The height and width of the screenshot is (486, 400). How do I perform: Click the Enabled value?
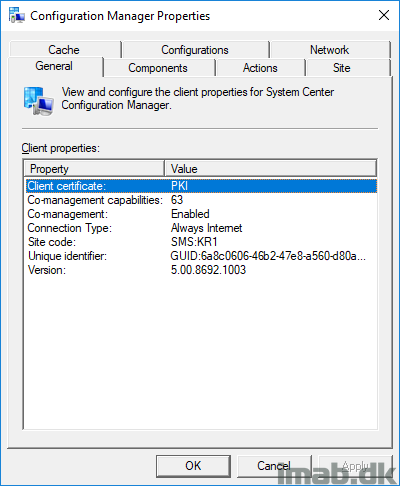190,214
